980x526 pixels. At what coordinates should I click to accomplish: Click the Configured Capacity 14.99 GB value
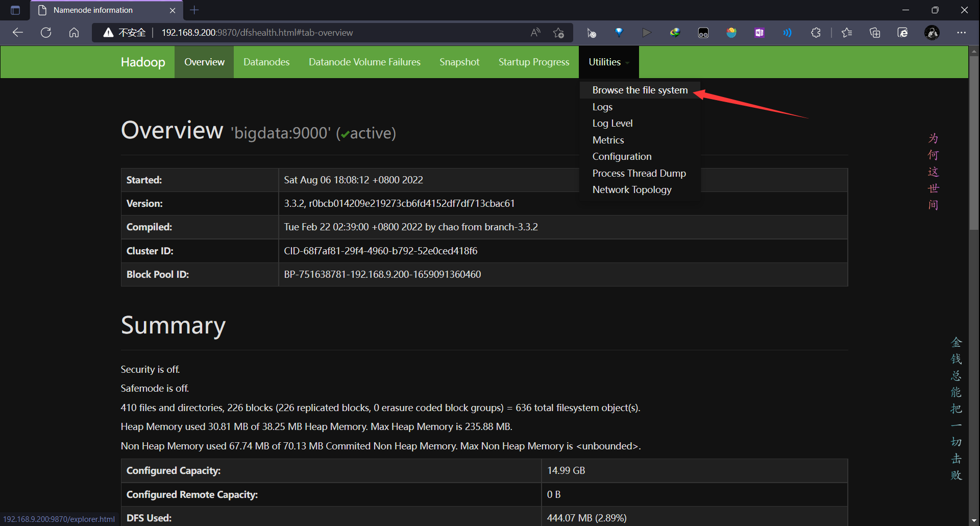pos(566,470)
